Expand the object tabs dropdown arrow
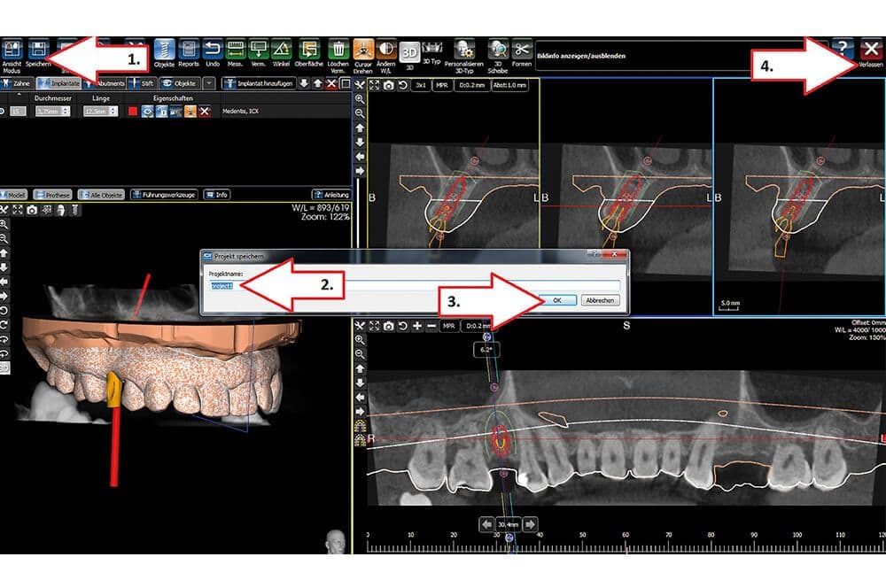This screenshot has width=886, height=588. [209, 83]
